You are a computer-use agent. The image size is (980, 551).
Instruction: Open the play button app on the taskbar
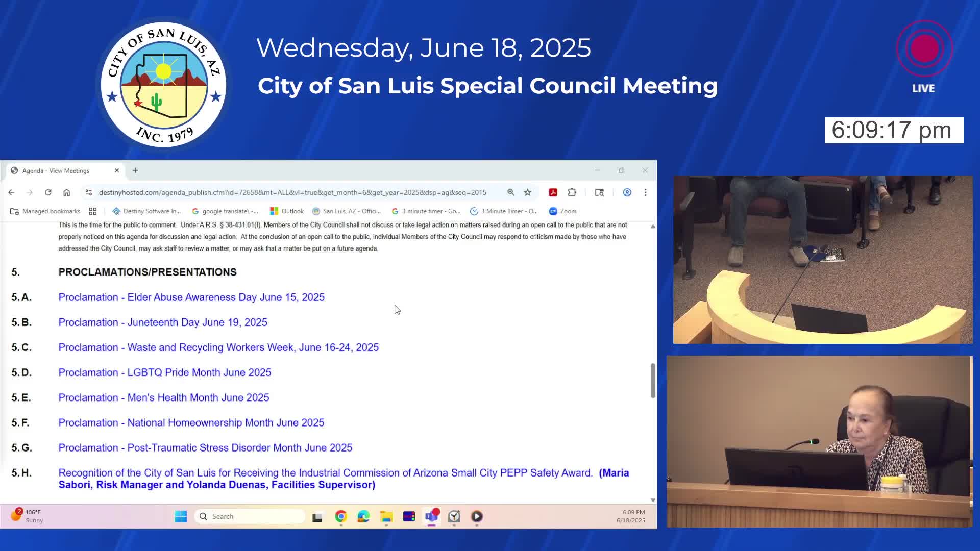point(477,517)
